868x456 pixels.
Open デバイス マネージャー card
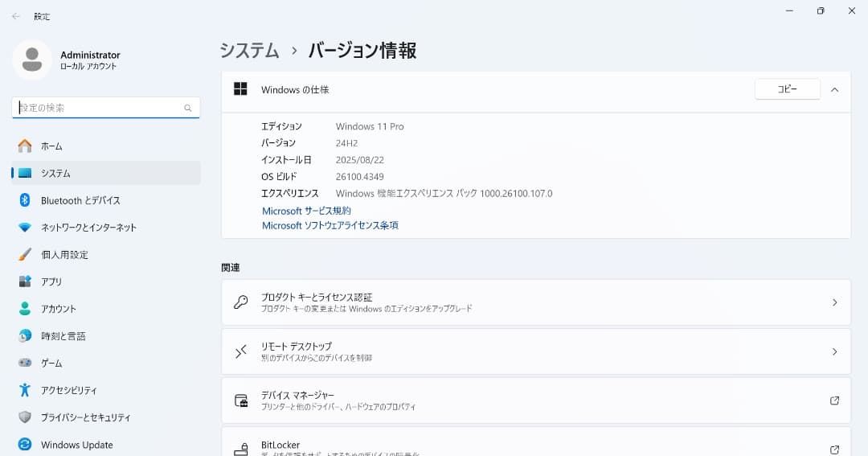pyautogui.click(x=536, y=401)
